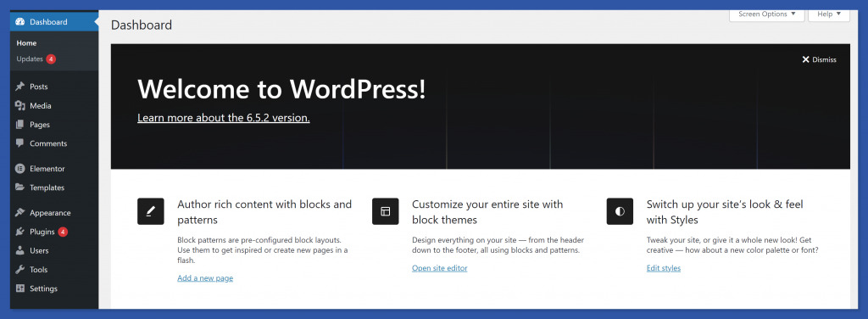Open the Plugins plug icon
This screenshot has height=319, width=868.
tap(20, 232)
